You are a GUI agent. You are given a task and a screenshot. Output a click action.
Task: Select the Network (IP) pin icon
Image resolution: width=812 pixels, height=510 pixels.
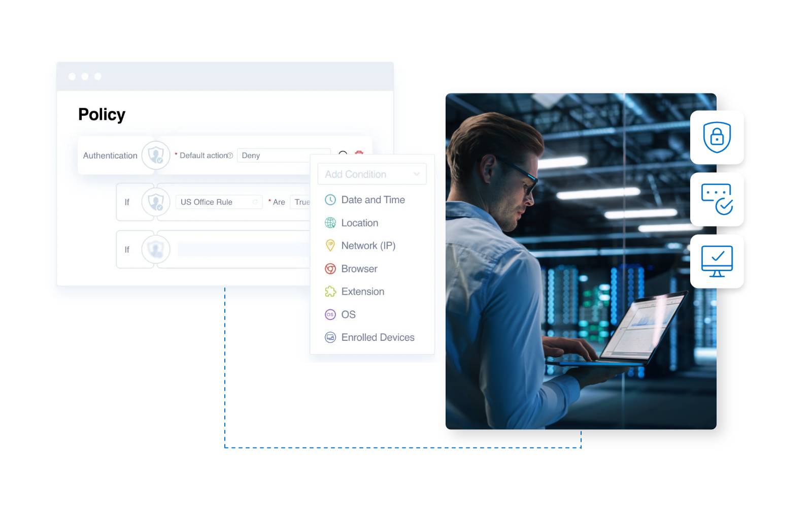[x=330, y=245]
